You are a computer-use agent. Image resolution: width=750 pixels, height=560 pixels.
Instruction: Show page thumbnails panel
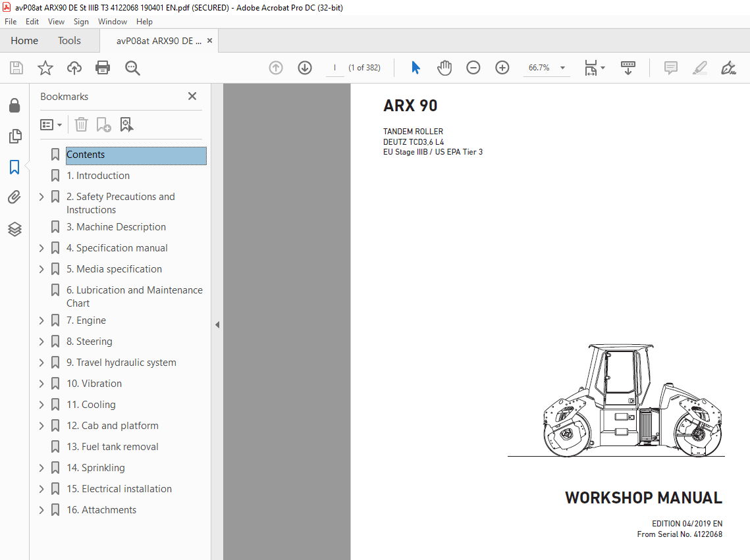[15, 136]
